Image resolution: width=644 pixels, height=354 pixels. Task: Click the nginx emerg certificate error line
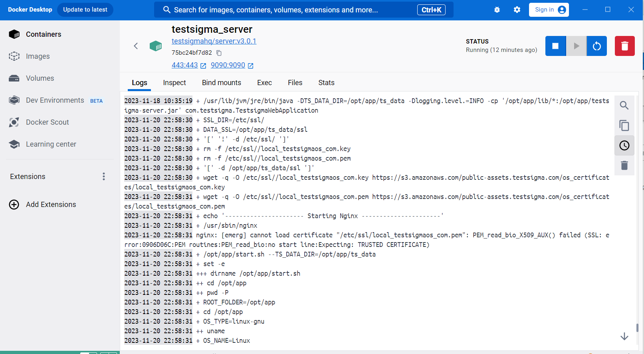click(367, 240)
